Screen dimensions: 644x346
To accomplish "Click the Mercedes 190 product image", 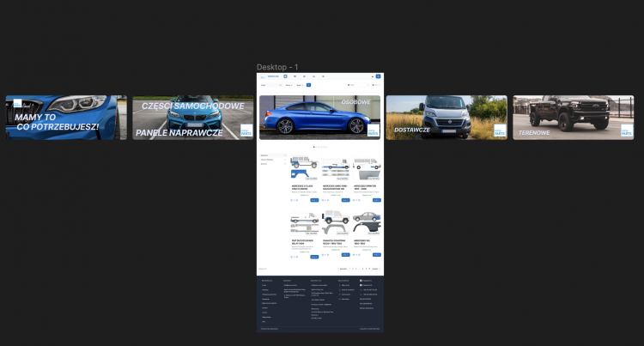I will [368, 222].
